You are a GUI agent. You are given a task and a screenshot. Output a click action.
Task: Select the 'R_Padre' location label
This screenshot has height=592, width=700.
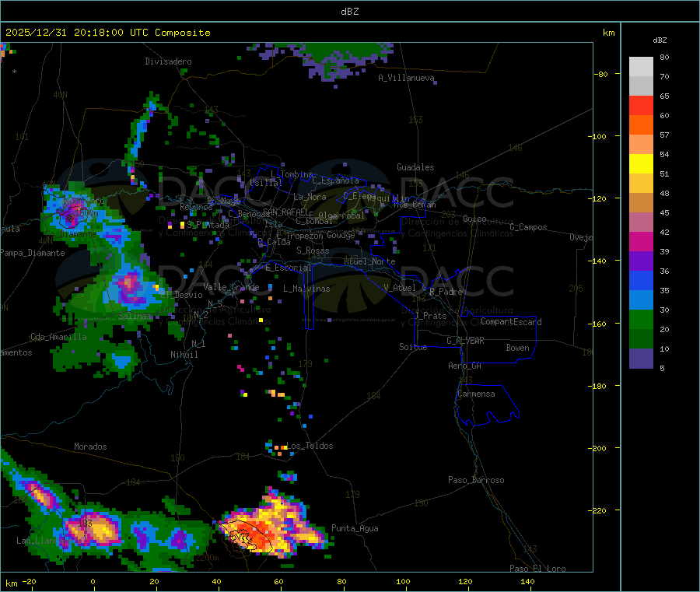tap(446, 292)
